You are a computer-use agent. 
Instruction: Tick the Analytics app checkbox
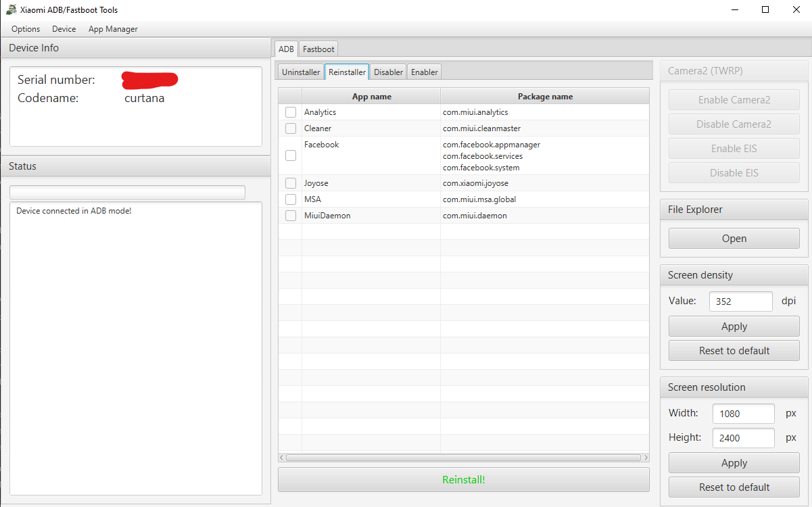(291, 112)
